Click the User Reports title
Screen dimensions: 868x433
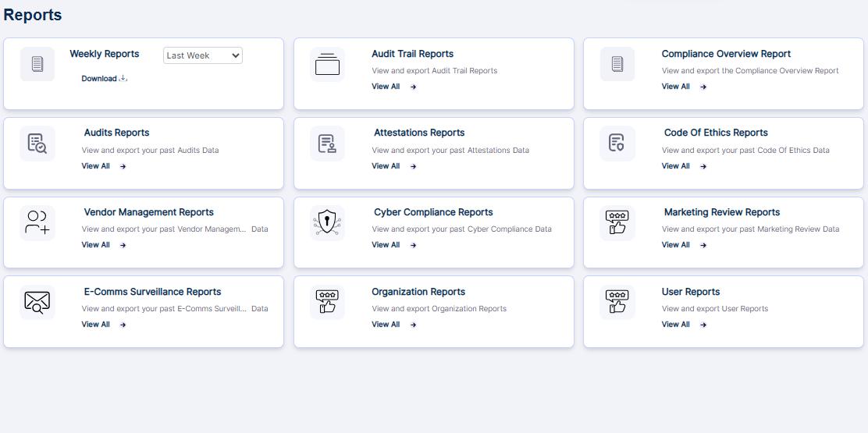coord(691,292)
